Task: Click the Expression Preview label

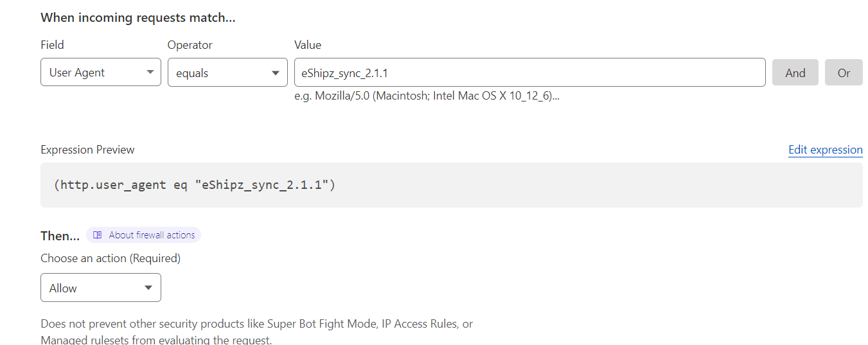Action: 87,150
